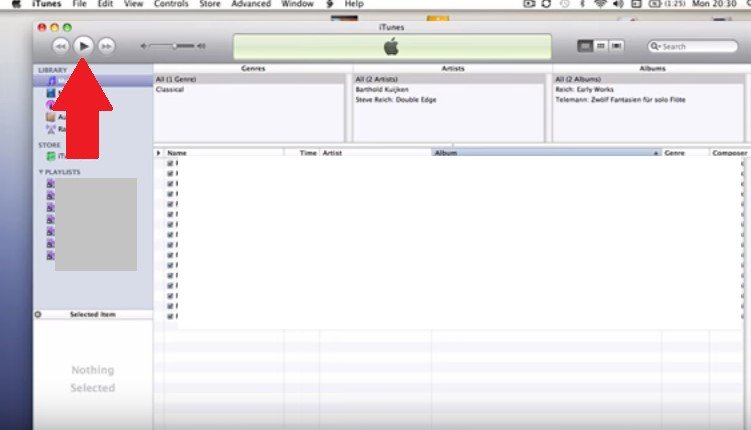This screenshot has width=751, height=430.
Task: Open the File menu
Action: point(80,4)
